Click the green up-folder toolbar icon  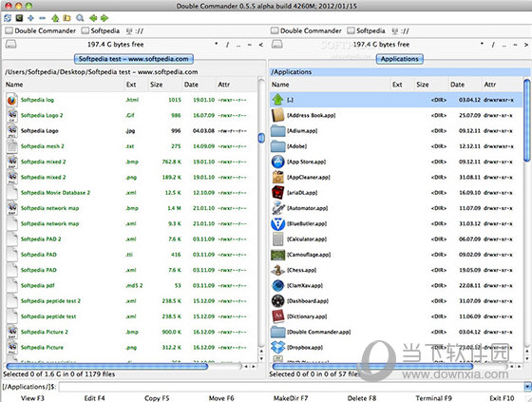pos(55,18)
